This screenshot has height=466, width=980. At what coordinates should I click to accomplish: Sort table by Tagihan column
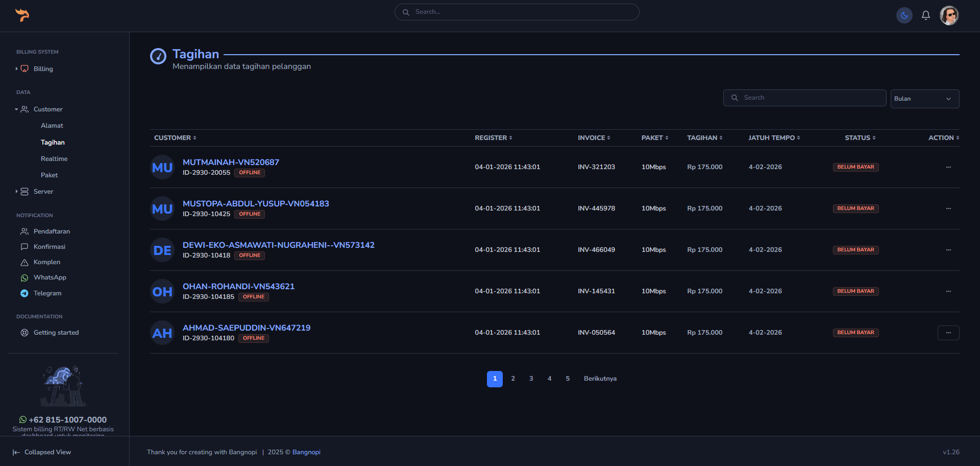704,138
